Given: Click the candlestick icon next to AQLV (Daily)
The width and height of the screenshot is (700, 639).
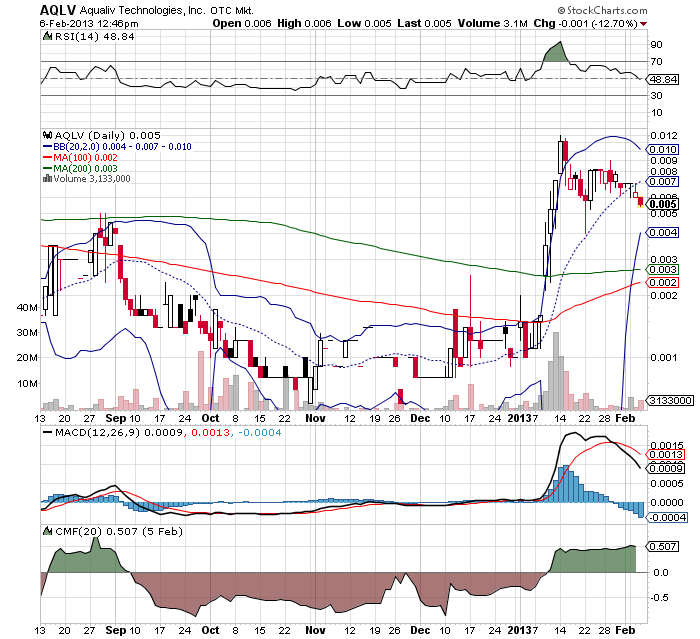Looking at the screenshot, I should [47, 135].
